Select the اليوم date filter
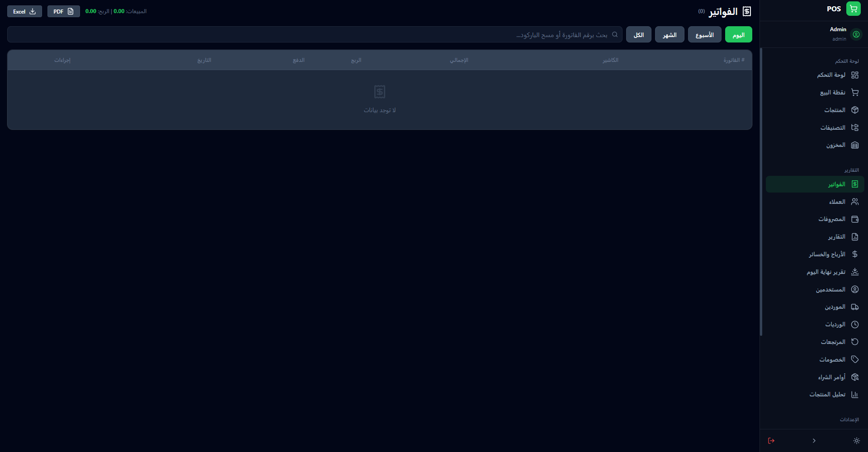The height and width of the screenshot is (452, 868). pos(739,34)
